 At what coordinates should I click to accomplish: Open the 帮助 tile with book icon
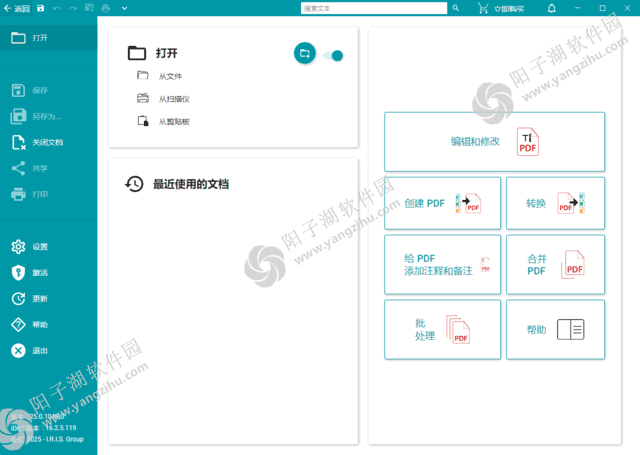click(x=555, y=330)
